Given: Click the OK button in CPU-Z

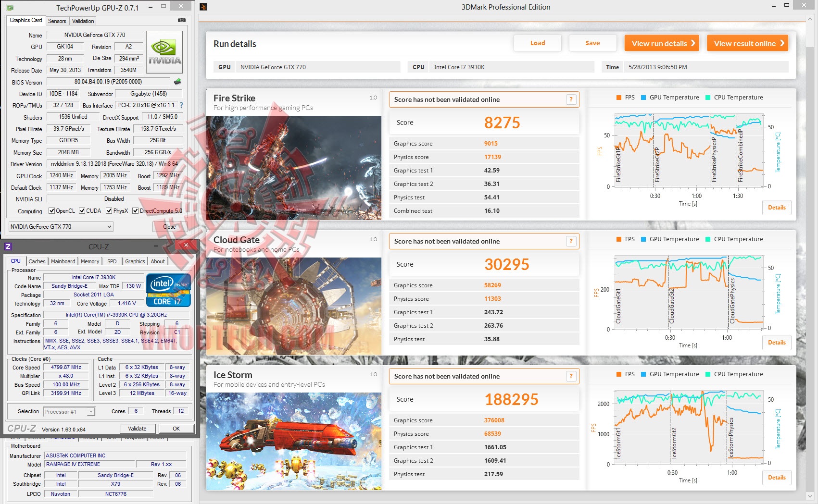Looking at the screenshot, I should click(x=176, y=429).
